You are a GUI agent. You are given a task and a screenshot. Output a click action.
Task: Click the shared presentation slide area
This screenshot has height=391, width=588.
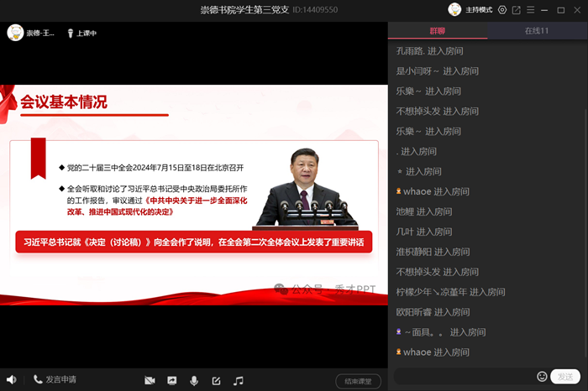(x=193, y=195)
